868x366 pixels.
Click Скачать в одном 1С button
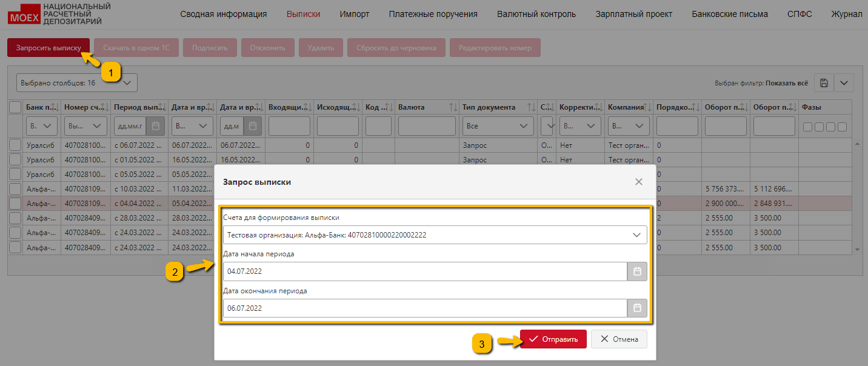tap(136, 48)
